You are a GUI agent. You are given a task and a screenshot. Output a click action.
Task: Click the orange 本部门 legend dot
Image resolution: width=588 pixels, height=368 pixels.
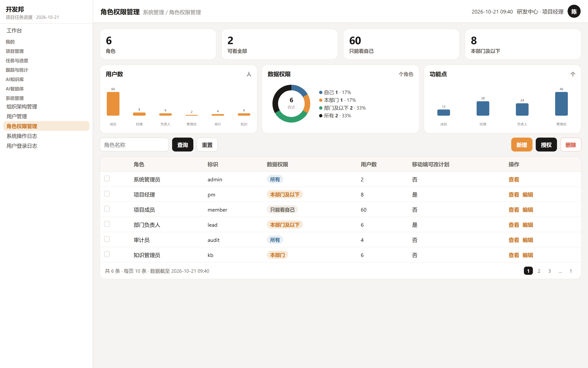[x=321, y=100]
